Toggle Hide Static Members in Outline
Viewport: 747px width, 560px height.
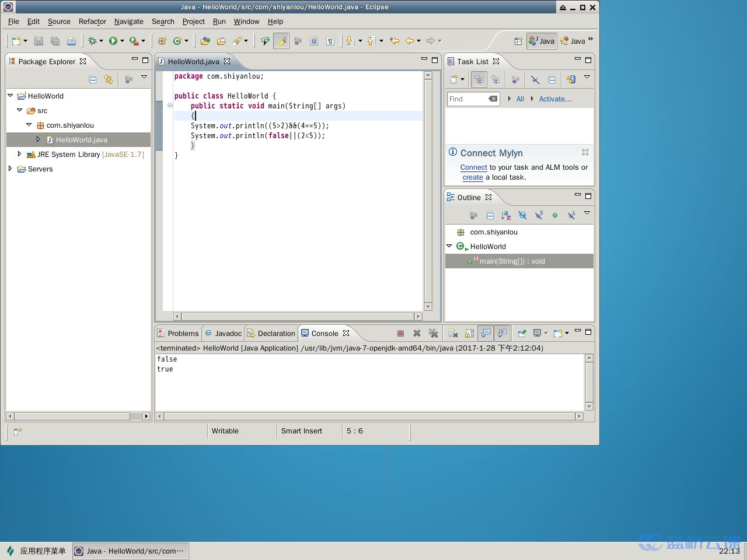539,216
